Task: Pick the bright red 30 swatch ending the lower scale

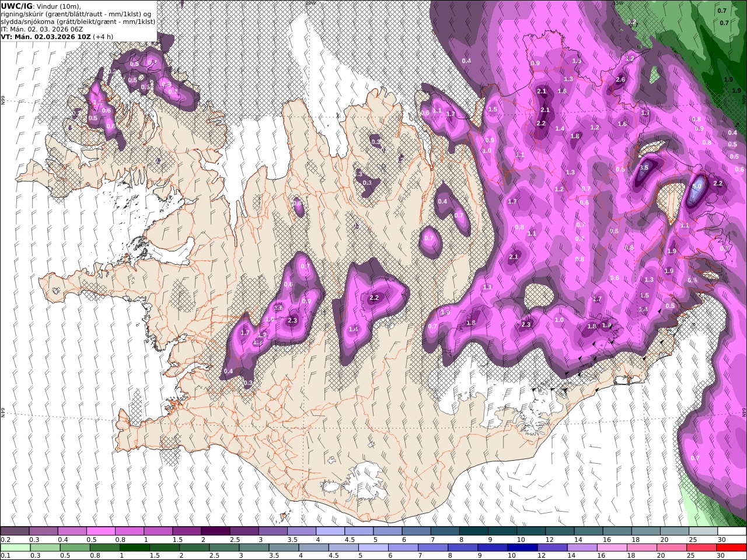Action: (731, 548)
